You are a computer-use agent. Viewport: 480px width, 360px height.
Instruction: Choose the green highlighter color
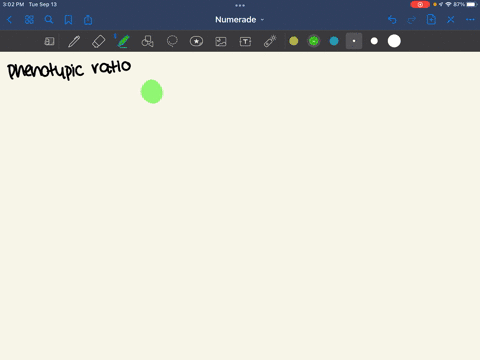314,41
